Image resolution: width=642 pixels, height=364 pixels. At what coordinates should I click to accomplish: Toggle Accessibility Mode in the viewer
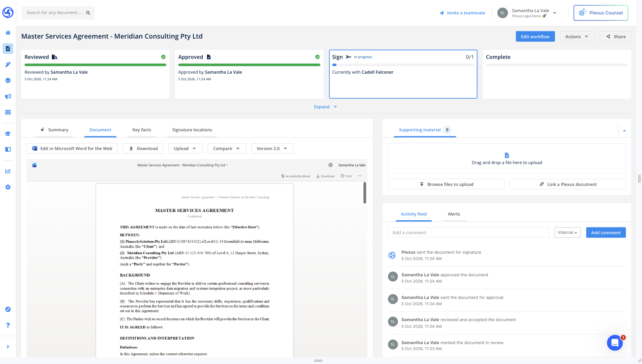(x=295, y=176)
